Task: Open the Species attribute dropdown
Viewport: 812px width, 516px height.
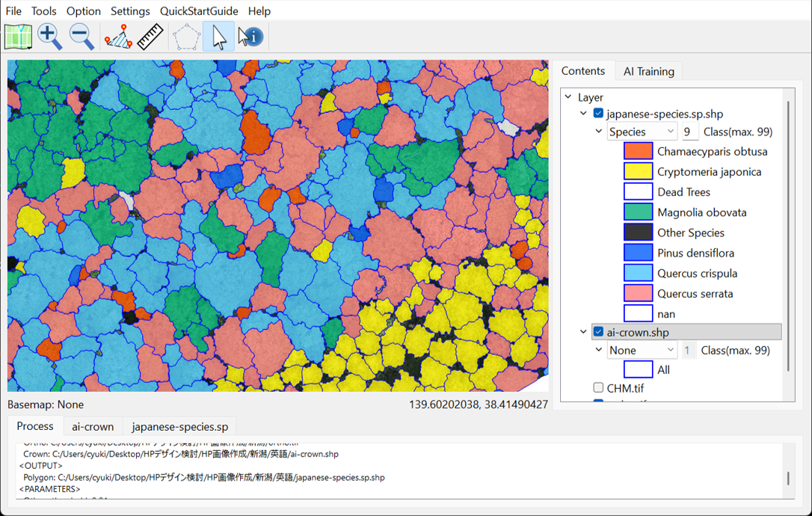Action: (x=642, y=132)
